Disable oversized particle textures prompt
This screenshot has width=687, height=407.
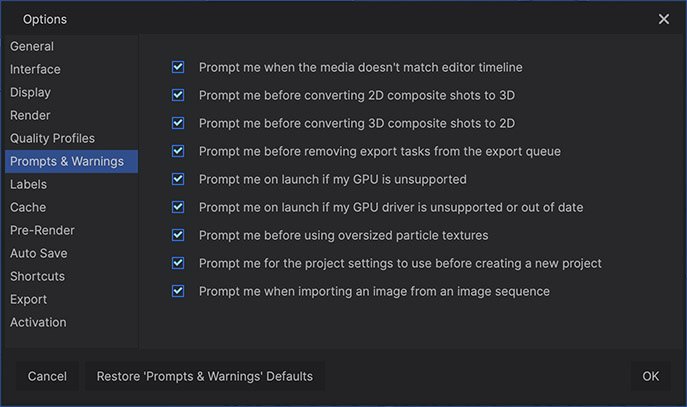point(178,235)
